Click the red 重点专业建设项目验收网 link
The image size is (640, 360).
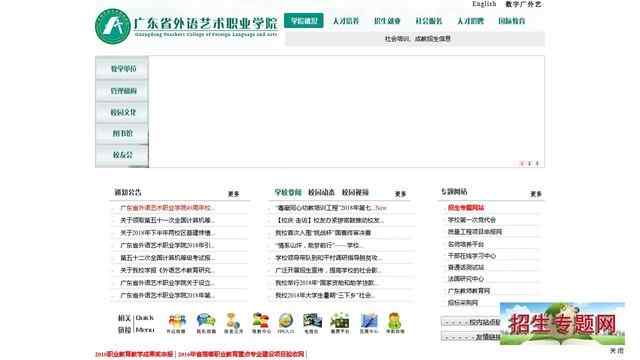point(241,354)
